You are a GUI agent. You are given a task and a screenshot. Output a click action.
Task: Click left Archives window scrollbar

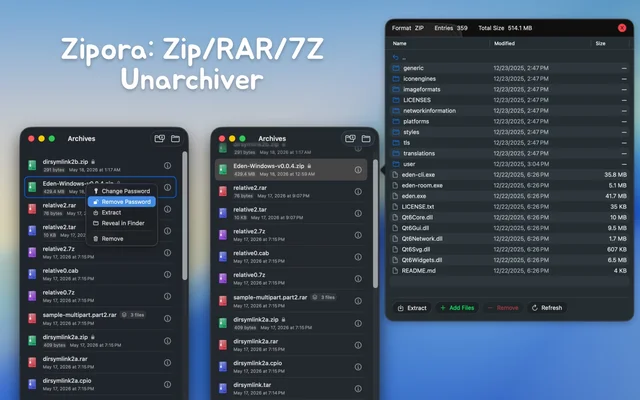[x=184, y=216]
